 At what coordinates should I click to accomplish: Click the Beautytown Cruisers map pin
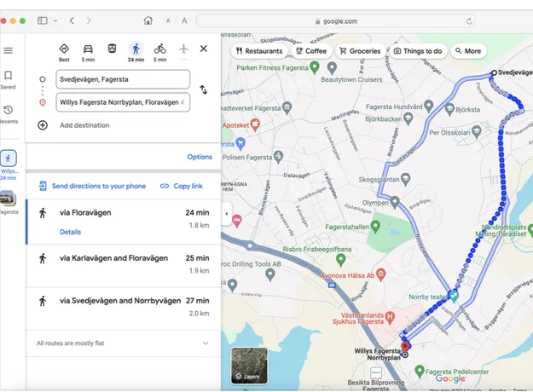(332, 67)
